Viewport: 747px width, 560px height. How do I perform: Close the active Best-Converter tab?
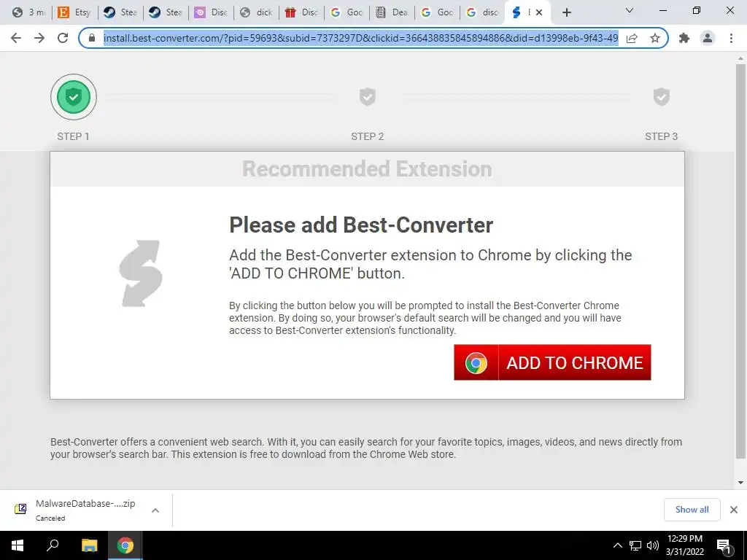[539, 12]
